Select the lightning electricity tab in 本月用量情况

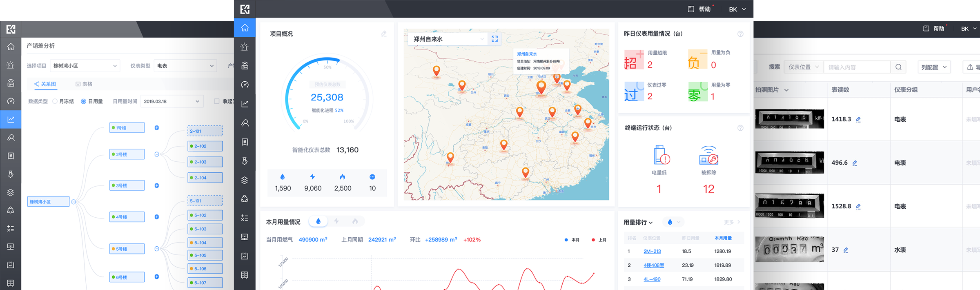[336, 221]
